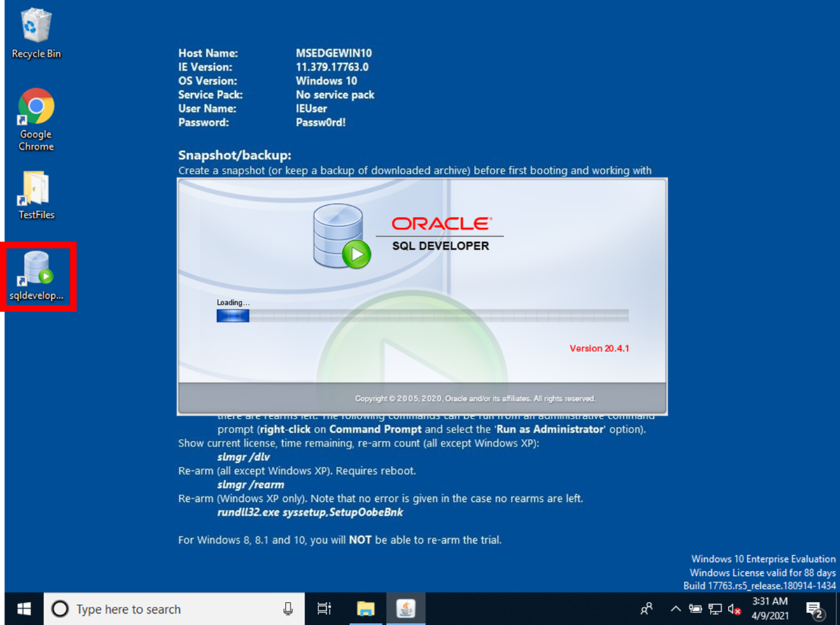Click the ORACLE logo text on splash
The height and width of the screenshot is (625, 840).
441,224
